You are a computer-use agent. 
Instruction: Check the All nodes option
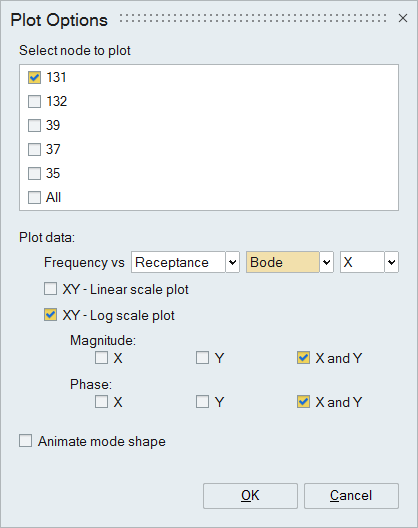coord(34,197)
